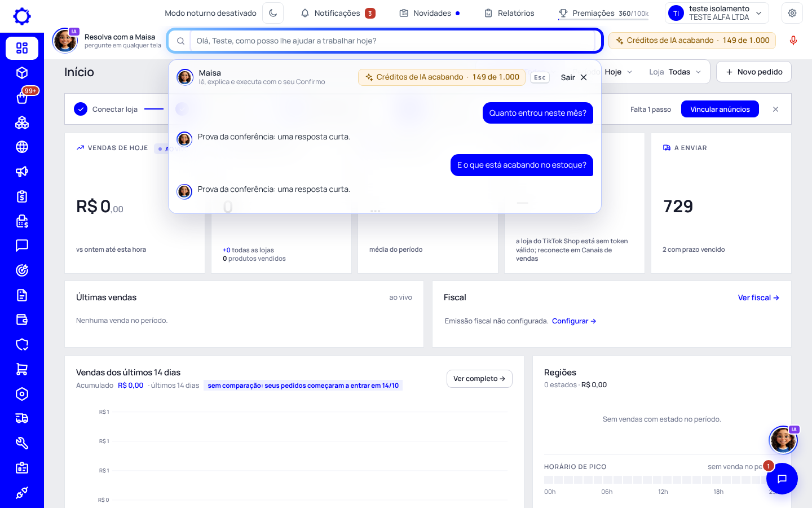This screenshot has height=508, width=812.
Task: Open the settings gear in top bar
Action: (792, 13)
